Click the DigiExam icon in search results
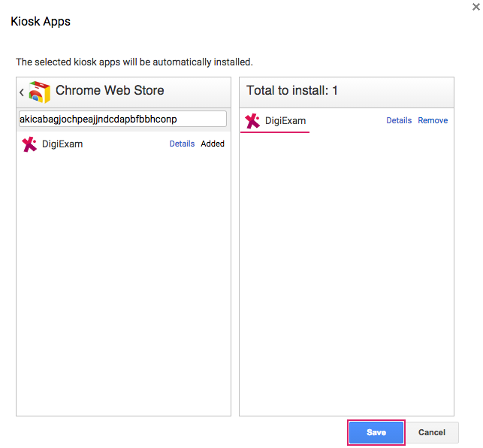This screenshot has height=448, width=483. click(x=29, y=144)
